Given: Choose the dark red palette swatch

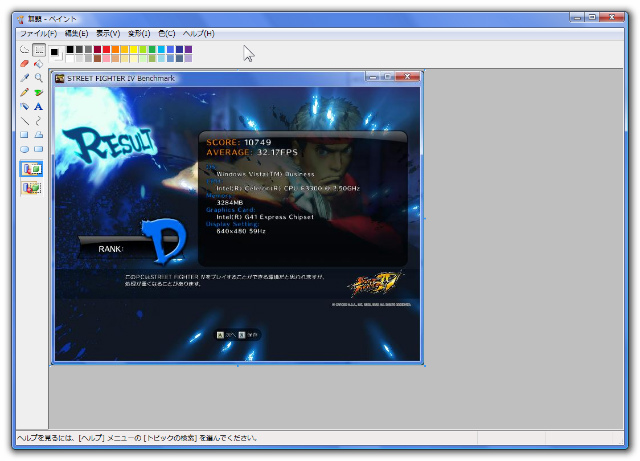Looking at the screenshot, I should pyautogui.click(x=97, y=49).
